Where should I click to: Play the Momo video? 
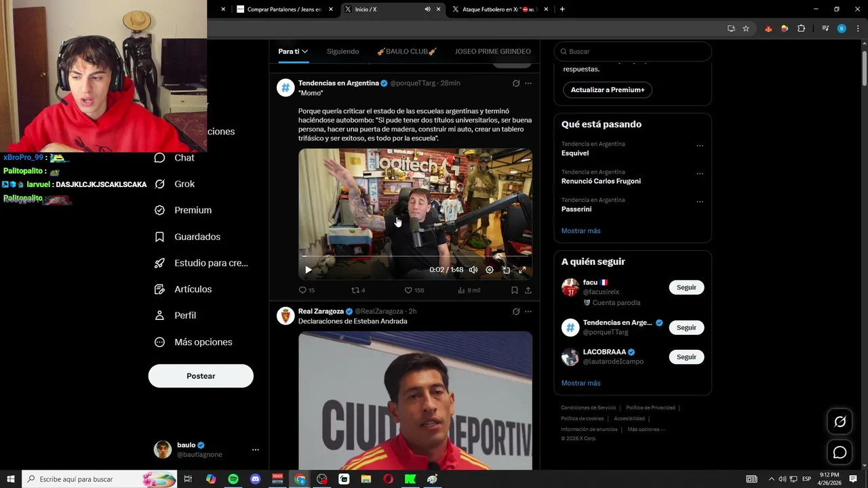[x=309, y=270]
